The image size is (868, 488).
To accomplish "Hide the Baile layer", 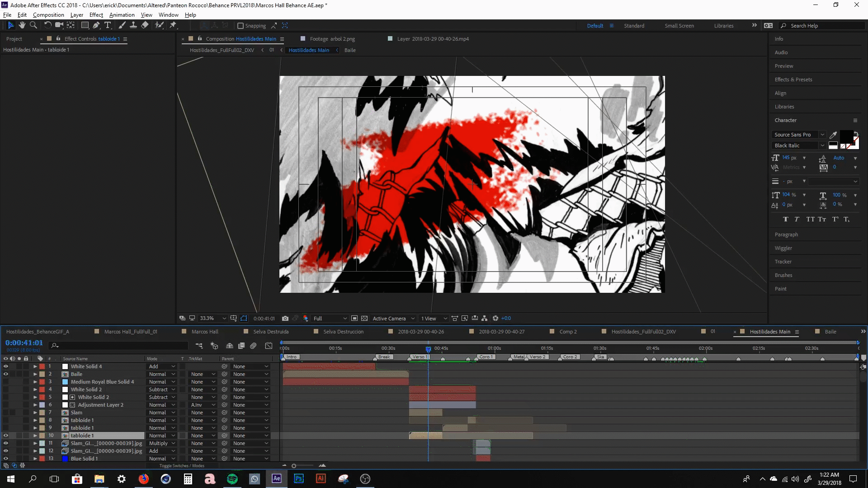I will 6,374.
